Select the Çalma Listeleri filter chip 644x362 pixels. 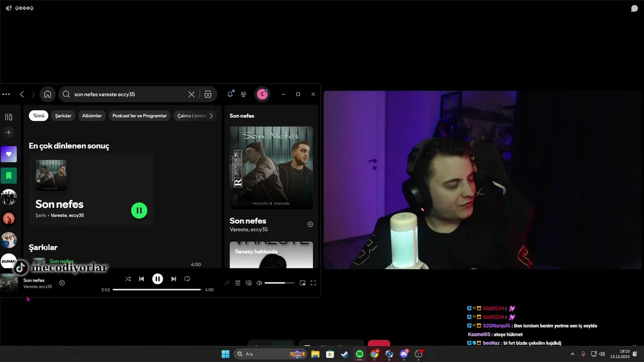point(192,116)
